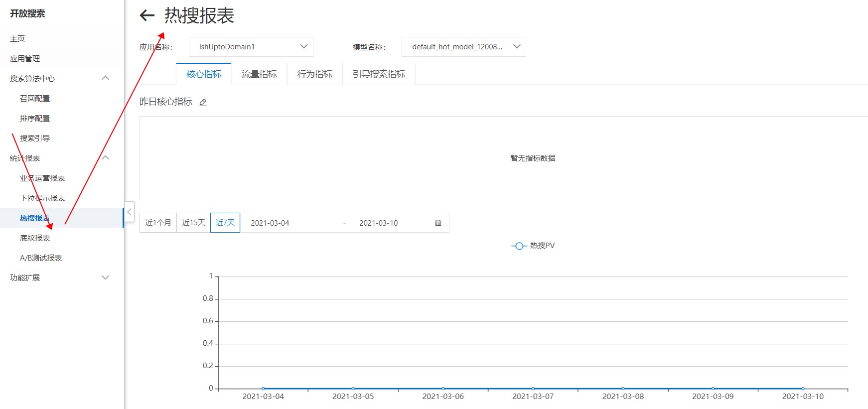Open the 模型名称 dropdown default_hot_model
Viewport: 868px width, 409px height.
(x=463, y=47)
